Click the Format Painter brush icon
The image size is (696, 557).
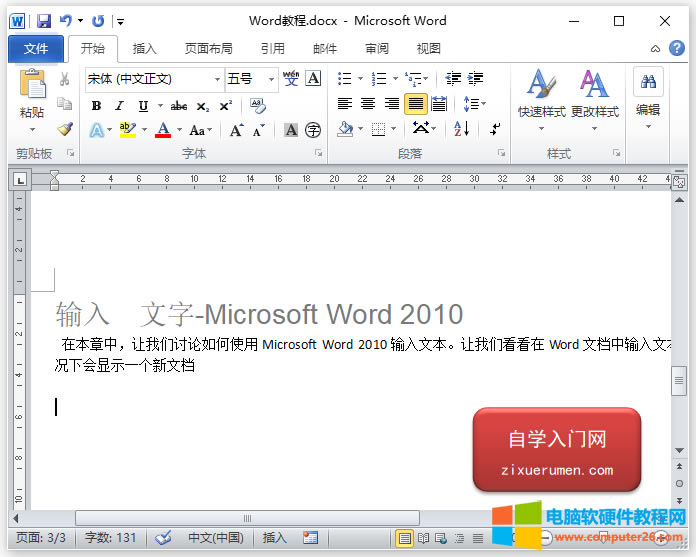click(x=65, y=129)
